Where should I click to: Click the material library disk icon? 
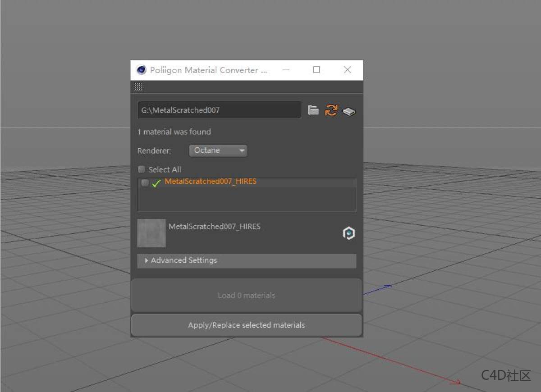(x=348, y=111)
